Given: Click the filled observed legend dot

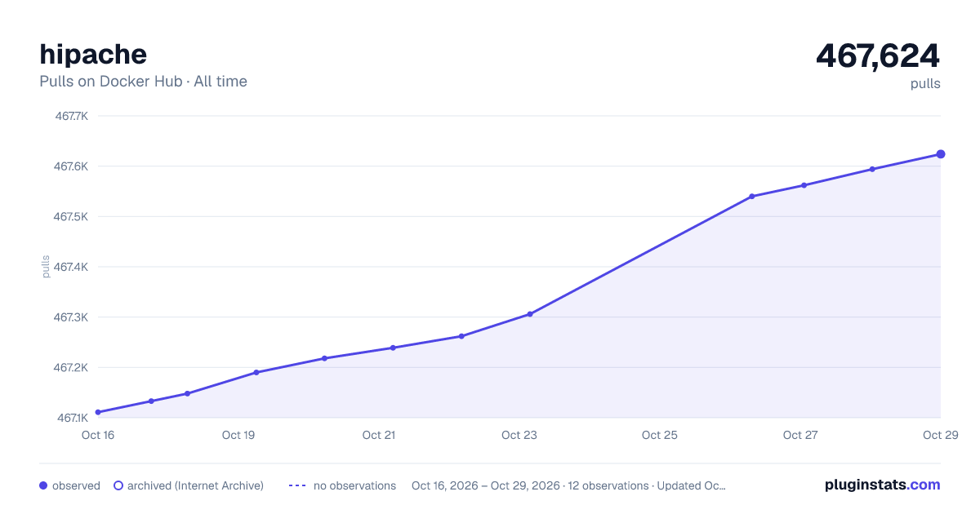Looking at the screenshot, I should [x=43, y=485].
